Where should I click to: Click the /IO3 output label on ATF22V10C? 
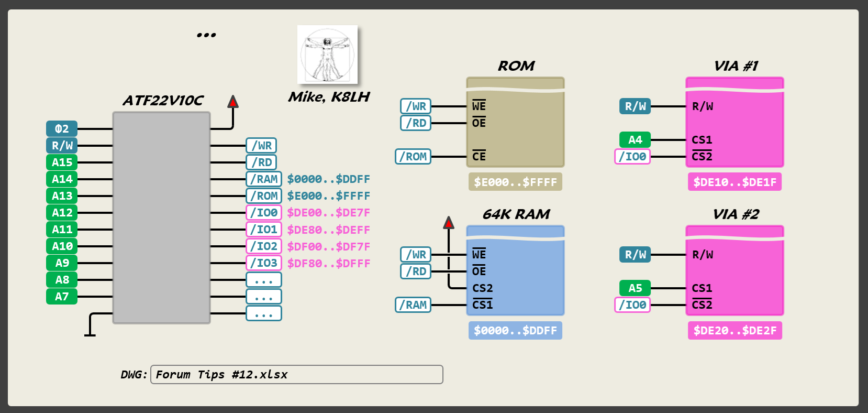click(264, 263)
